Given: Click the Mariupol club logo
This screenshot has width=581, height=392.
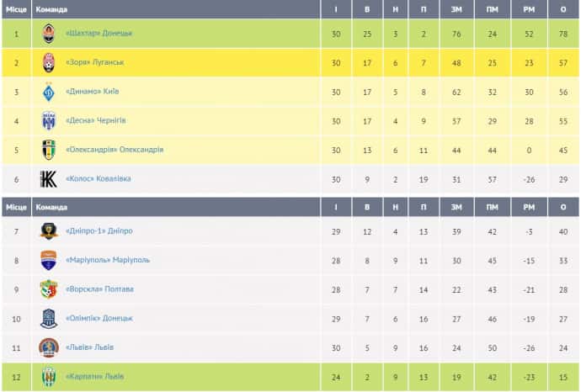Looking at the screenshot, I should 49,260.
